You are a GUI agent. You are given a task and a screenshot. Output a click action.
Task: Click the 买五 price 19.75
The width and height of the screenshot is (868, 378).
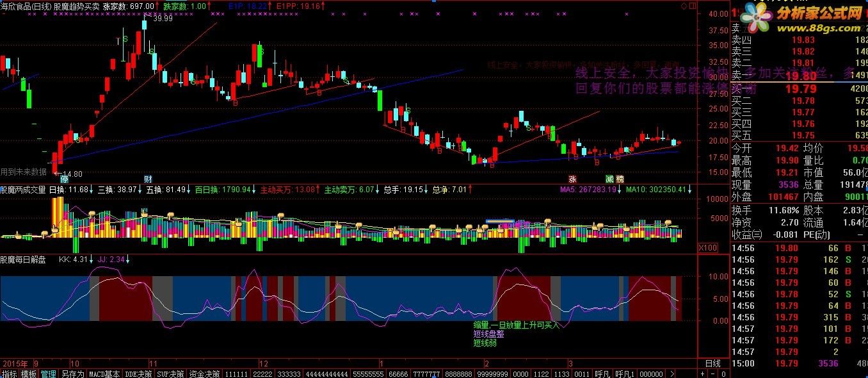(x=803, y=135)
